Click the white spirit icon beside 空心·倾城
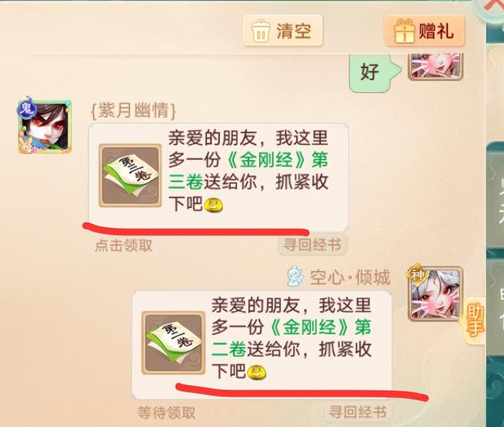This screenshot has height=427, width=504. (x=295, y=277)
